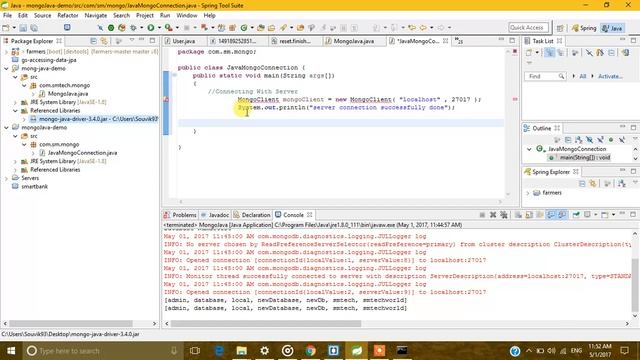Open the New Task dropdown in Task List
The image size is (640, 360).
(537, 53)
